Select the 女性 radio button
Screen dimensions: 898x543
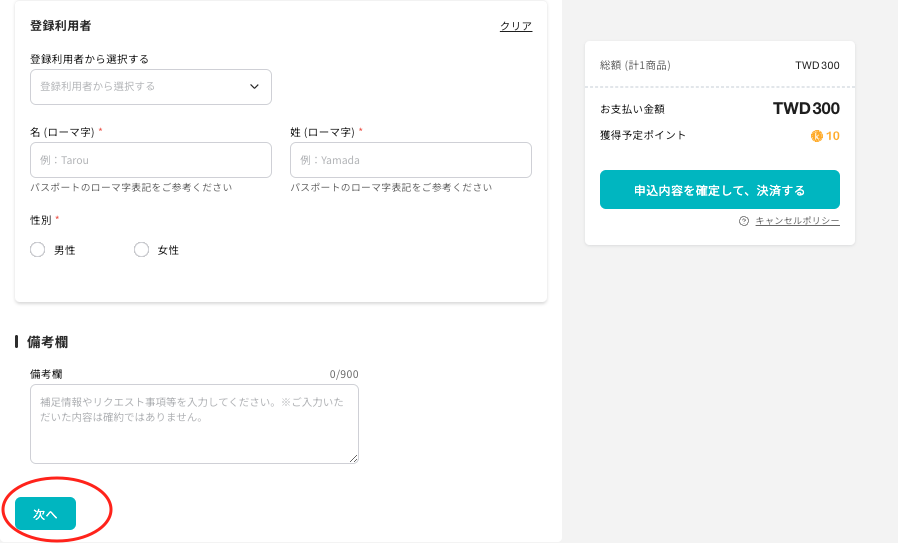tap(141, 250)
